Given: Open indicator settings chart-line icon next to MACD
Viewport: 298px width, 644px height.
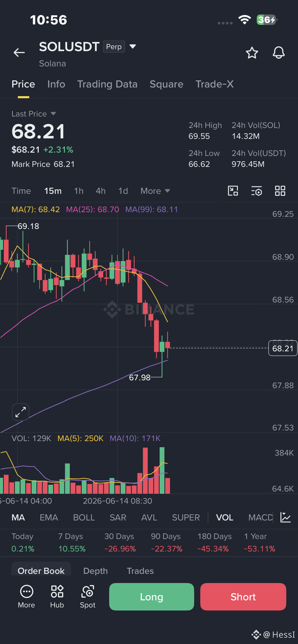Looking at the screenshot, I should click(286, 517).
